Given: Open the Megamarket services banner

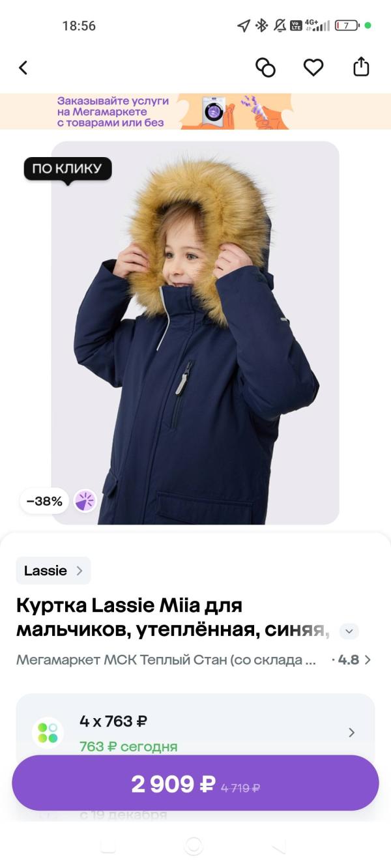Looking at the screenshot, I should coord(195,111).
